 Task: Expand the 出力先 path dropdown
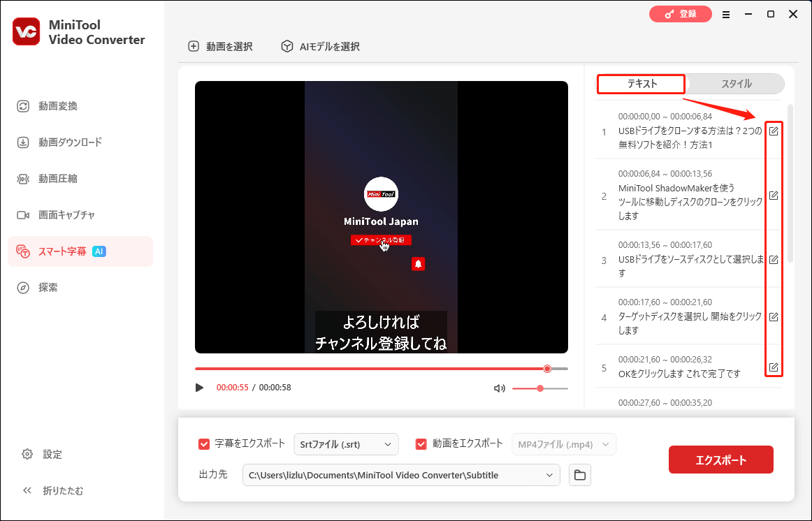click(x=549, y=475)
